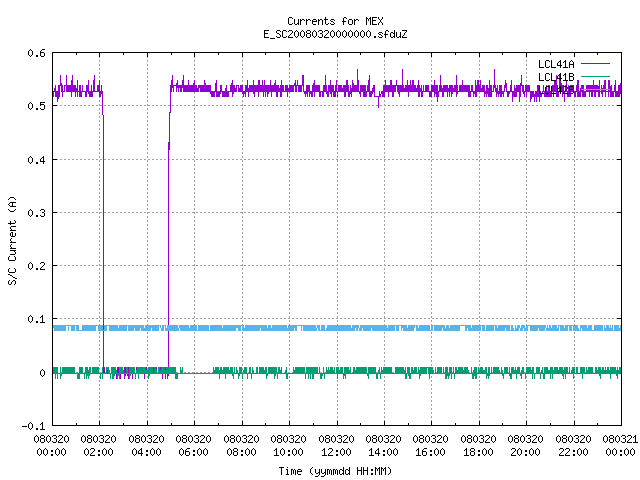Click the x-axis tick 080320 18:00
This screenshot has width=640, height=480.
pyautogui.click(x=478, y=445)
